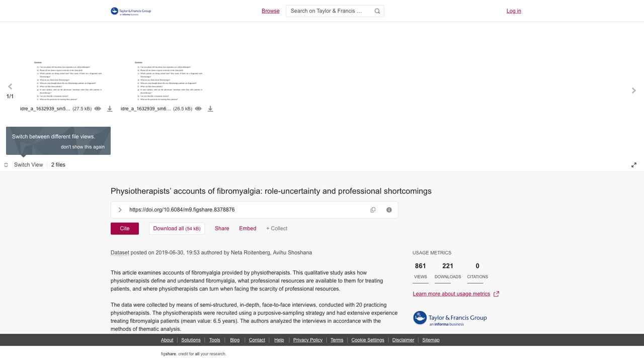644x362 pixels.
Task: Go to next file with right arrow
Action: (x=634, y=90)
